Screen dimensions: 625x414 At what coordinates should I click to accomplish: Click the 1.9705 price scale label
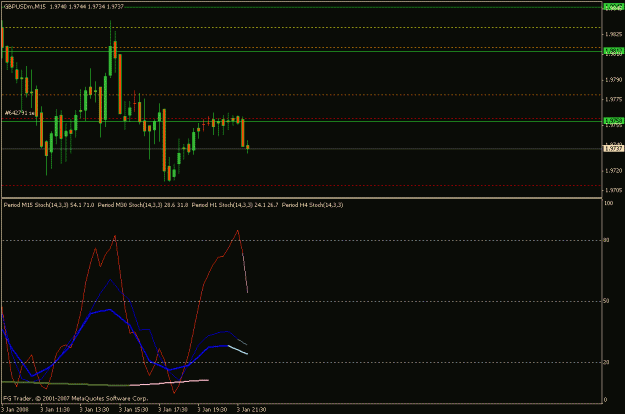(x=613, y=190)
